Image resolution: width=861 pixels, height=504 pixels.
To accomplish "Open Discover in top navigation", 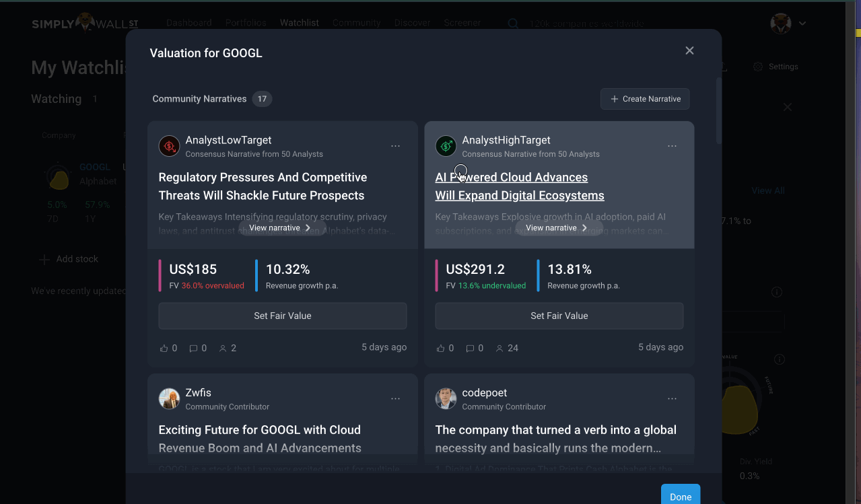I will point(413,23).
